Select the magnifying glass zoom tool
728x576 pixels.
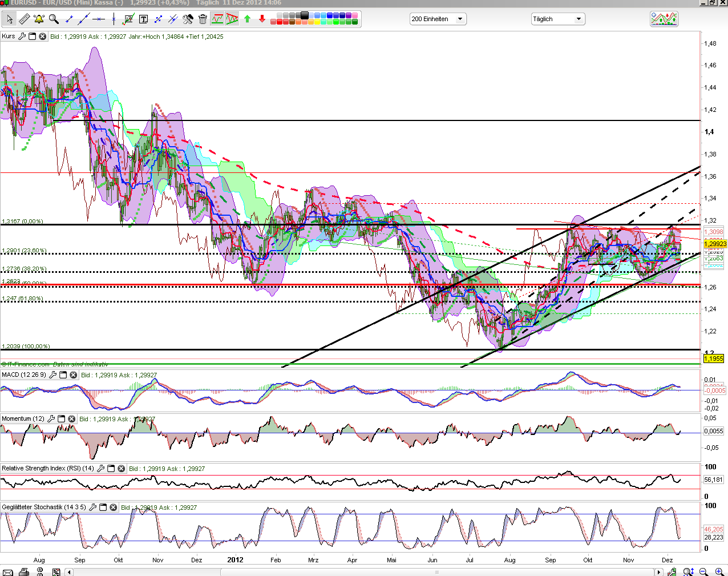[54, 19]
